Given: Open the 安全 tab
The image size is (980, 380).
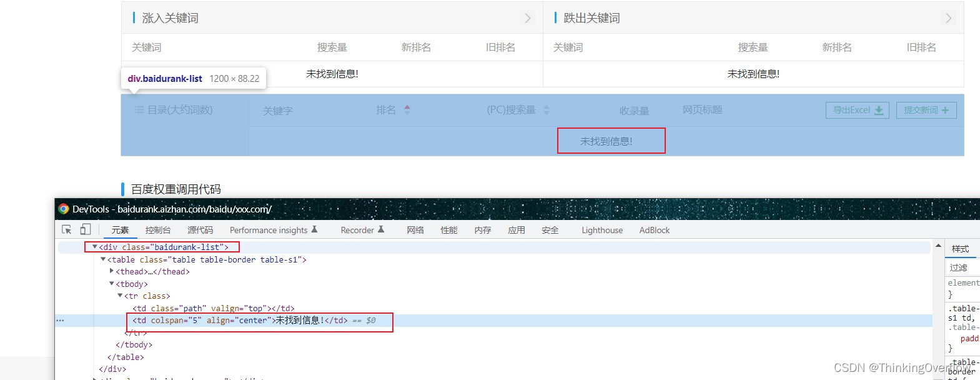Looking at the screenshot, I should coord(550,230).
